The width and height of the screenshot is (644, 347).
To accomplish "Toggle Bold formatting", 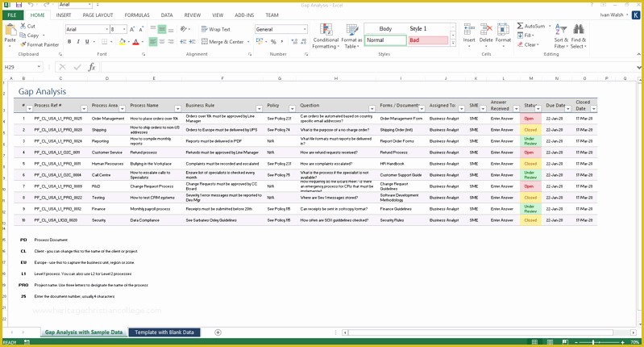I will (69, 42).
